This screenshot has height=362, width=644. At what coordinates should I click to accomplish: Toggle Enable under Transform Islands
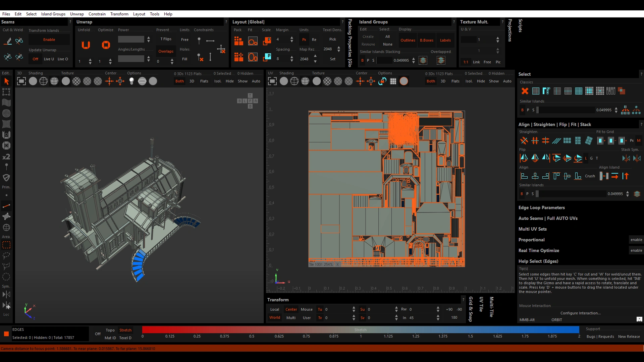coord(49,40)
